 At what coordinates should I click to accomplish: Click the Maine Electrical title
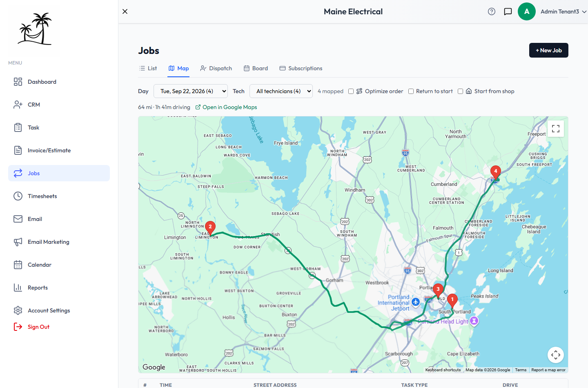pyautogui.click(x=353, y=11)
